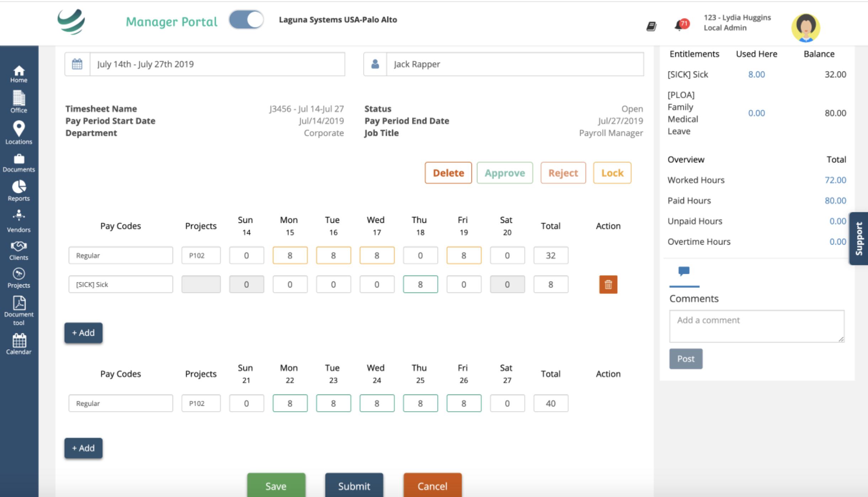The width and height of the screenshot is (868, 497).
Task: Select the comments tab icon
Action: [x=684, y=271]
